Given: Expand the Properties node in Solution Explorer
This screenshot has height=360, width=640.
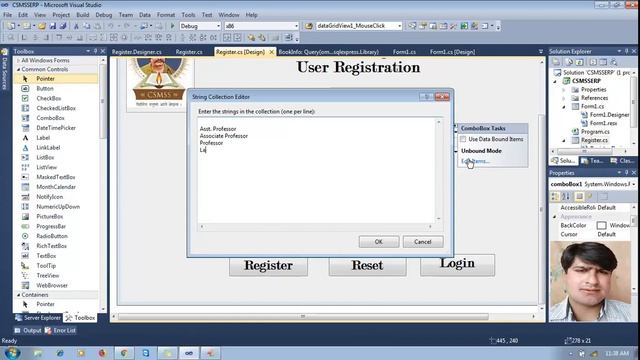Looking at the screenshot, I should pos(564,89).
